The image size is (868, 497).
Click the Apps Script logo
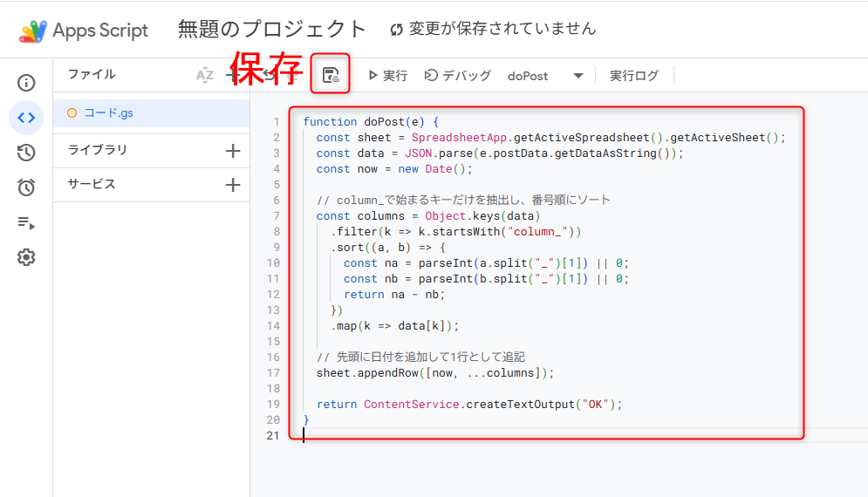pos(33,31)
